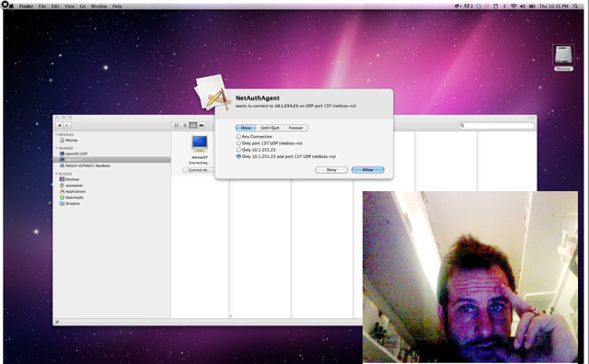
Task: Click the 'Connect As...' button
Action: pos(198,170)
